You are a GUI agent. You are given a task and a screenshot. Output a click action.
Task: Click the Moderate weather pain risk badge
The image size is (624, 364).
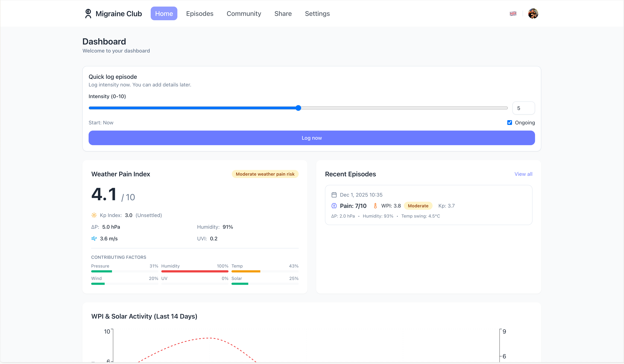(x=265, y=174)
